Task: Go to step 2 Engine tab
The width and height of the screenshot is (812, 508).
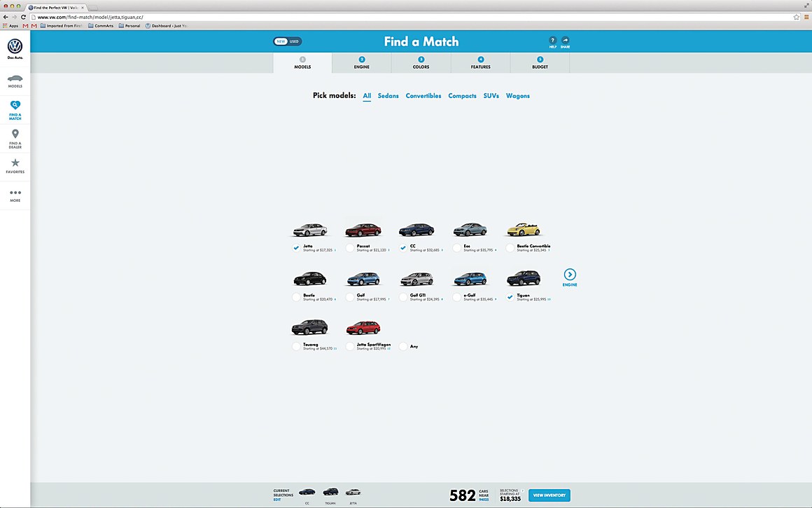Action: [362, 63]
